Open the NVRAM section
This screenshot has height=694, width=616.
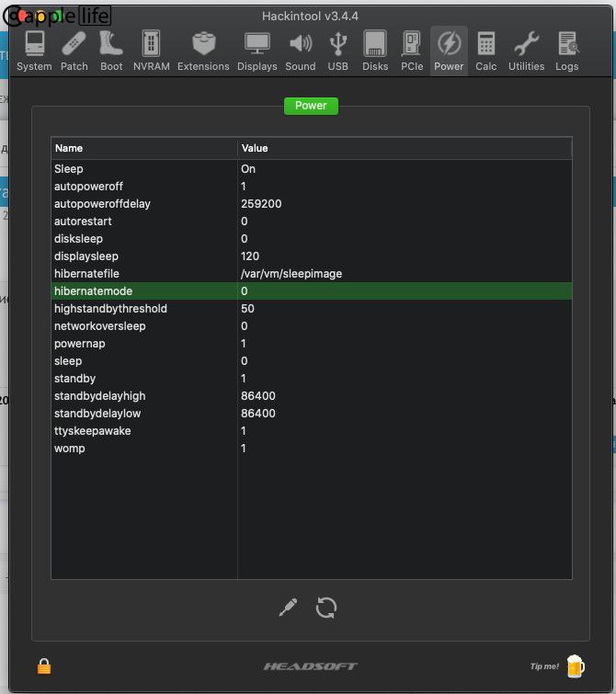click(152, 51)
